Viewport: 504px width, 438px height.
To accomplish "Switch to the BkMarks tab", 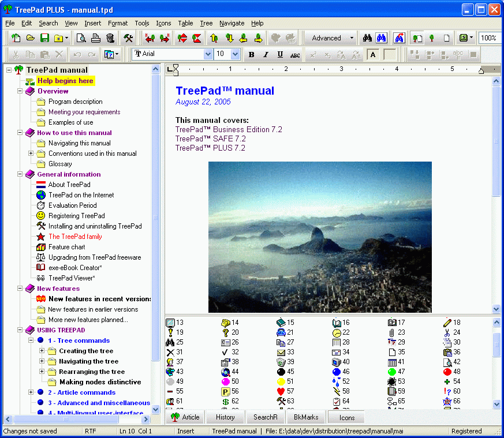I will tap(305, 417).
